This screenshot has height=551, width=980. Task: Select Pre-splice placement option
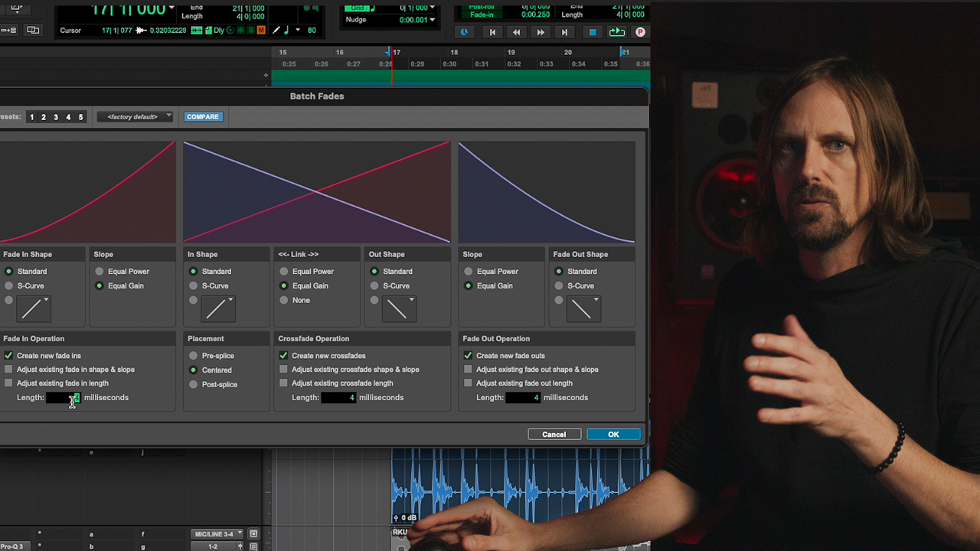(193, 356)
